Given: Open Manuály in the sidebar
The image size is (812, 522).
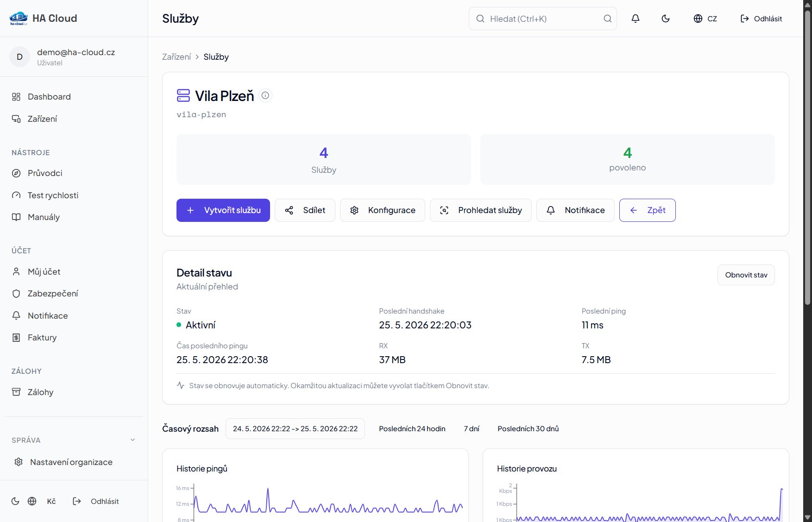Looking at the screenshot, I should point(74,217).
